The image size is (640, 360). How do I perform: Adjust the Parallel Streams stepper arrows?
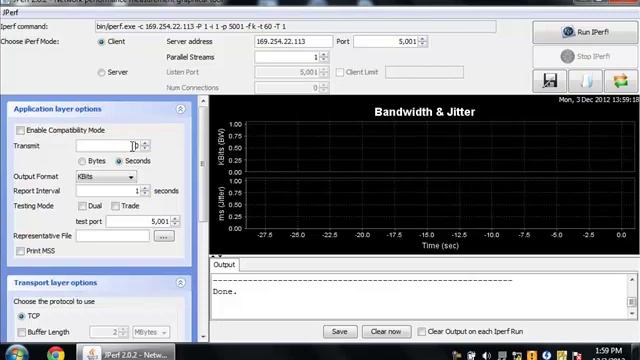point(324,57)
